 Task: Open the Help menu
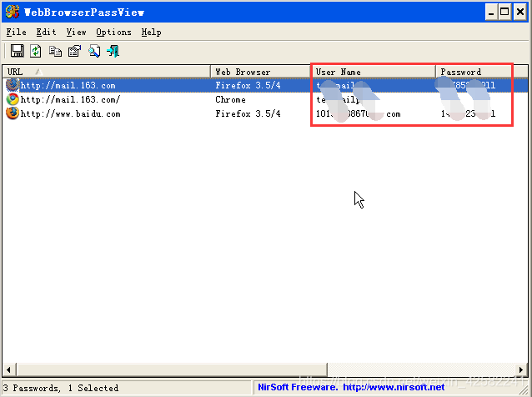[x=151, y=33]
